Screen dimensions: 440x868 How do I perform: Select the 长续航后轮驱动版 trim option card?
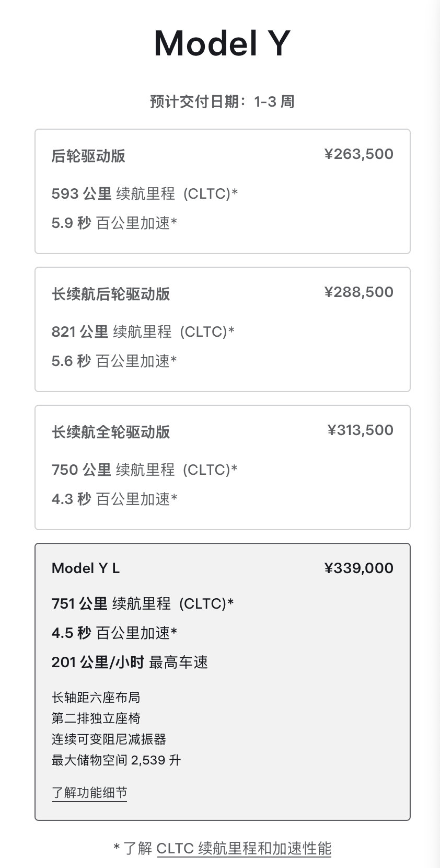point(222,329)
